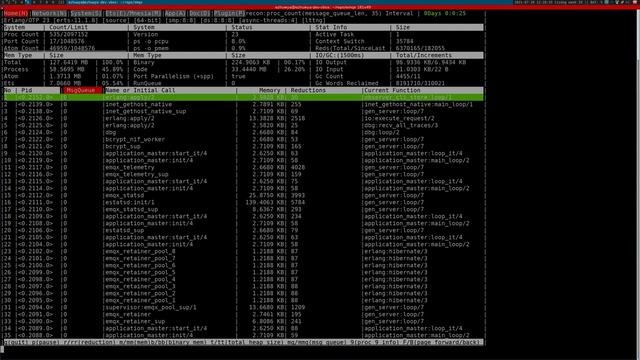Select the highlighted green first process row
Image resolution: width=640 pixels, height=360 pixels.
click(x=243, y=98)
